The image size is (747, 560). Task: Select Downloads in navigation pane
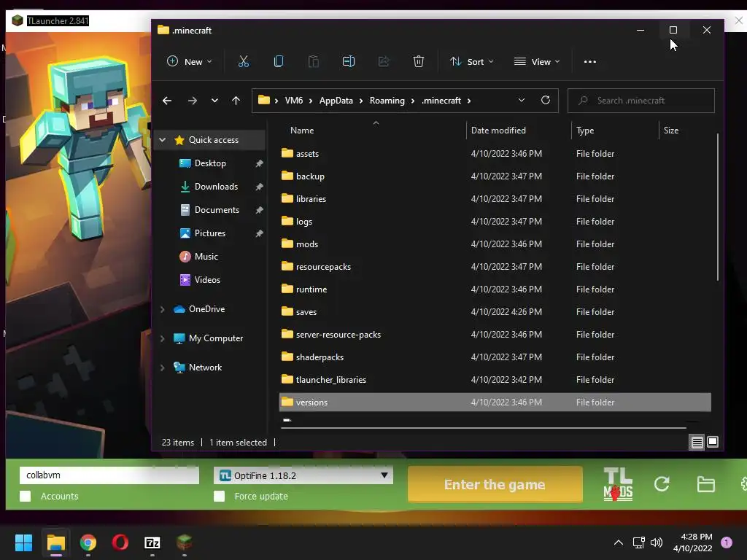coord(216,187)
